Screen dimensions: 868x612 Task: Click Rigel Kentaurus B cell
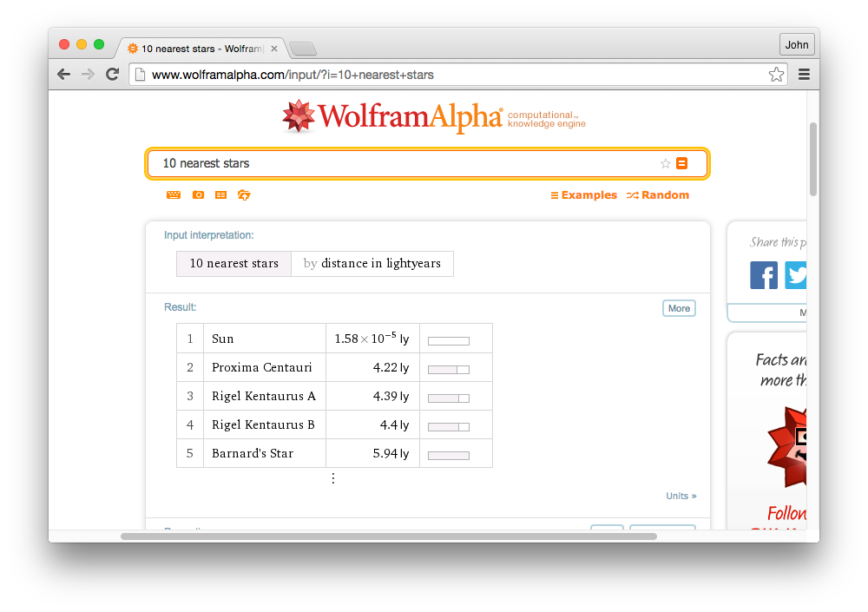pyautogui.click(x=265, y=424)
